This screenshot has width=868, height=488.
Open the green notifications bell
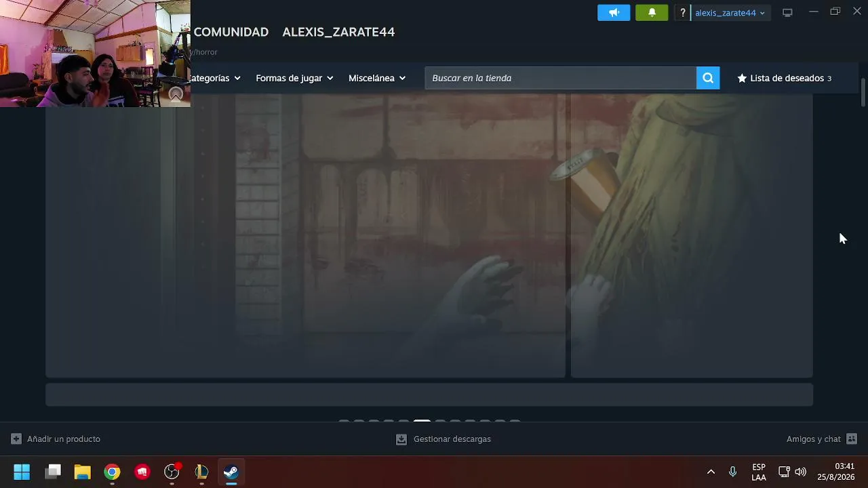click(652, 12)
